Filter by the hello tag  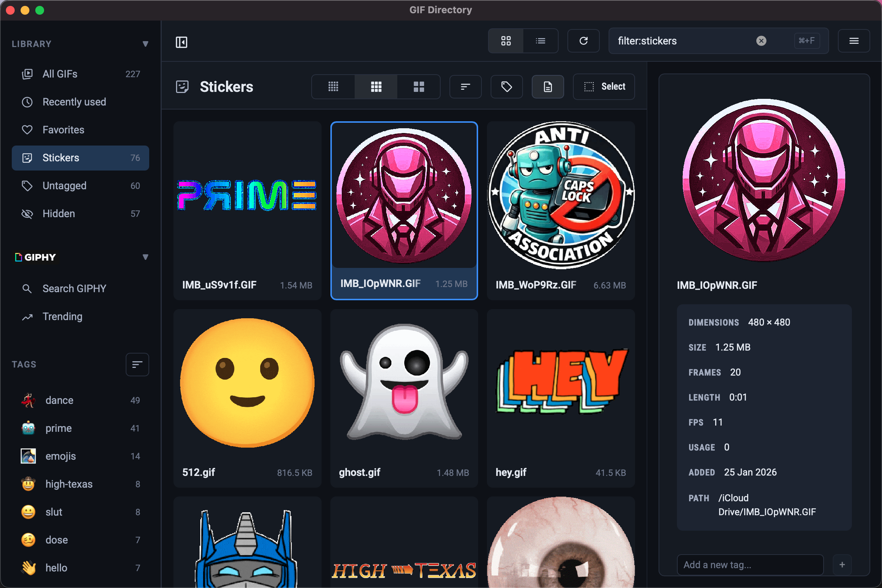[x=80, y=568]
